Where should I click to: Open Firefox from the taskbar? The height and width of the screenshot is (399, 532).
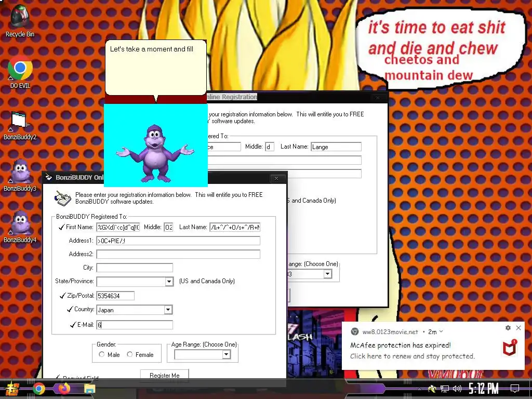pyautogui.click(x=64, y=389)
